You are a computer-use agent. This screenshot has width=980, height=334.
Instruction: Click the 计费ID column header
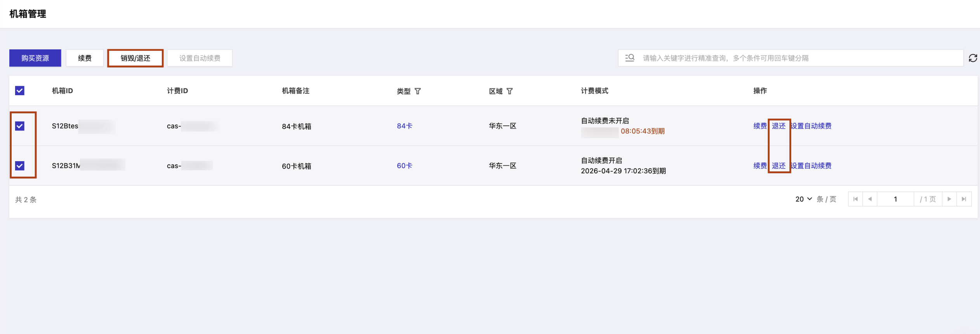177,91
